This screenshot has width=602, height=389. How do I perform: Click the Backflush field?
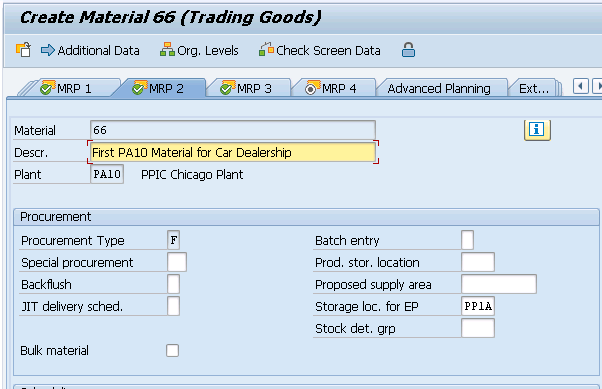(x=174, y=284)
